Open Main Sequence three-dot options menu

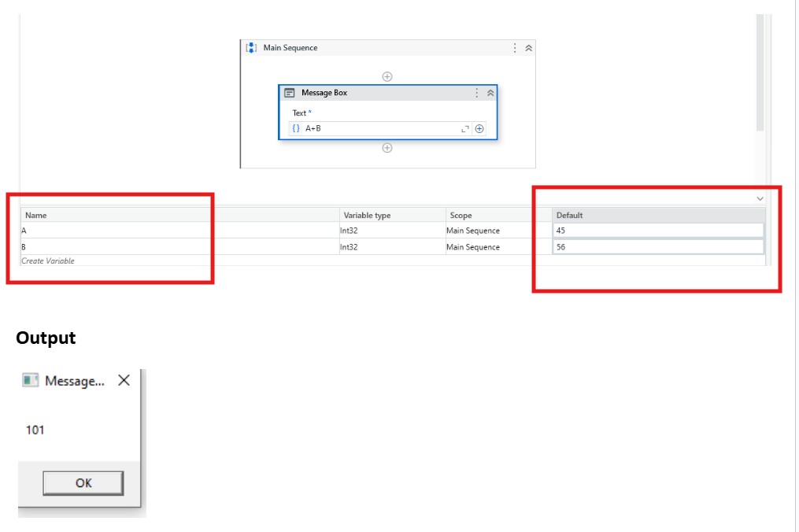(515, 48)
